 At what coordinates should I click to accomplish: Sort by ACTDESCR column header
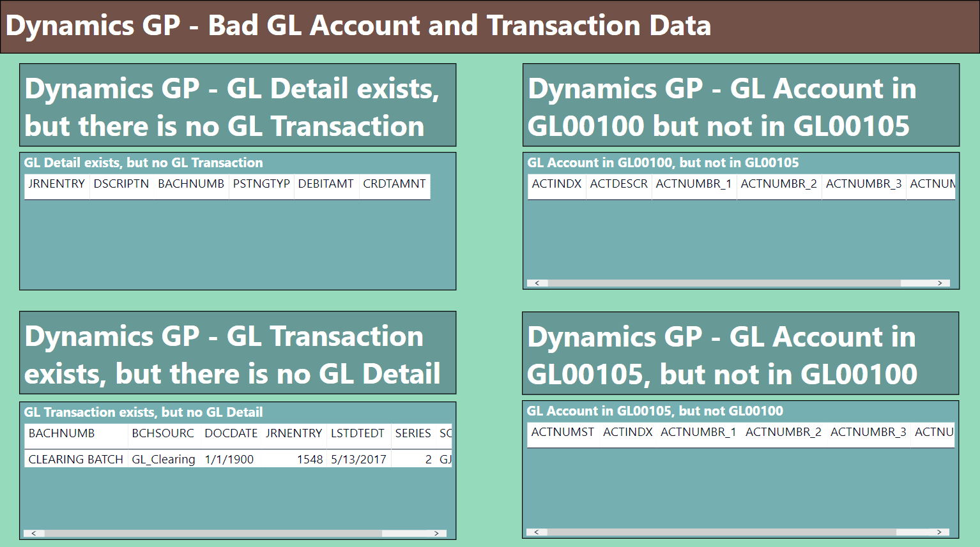point(618,184)
